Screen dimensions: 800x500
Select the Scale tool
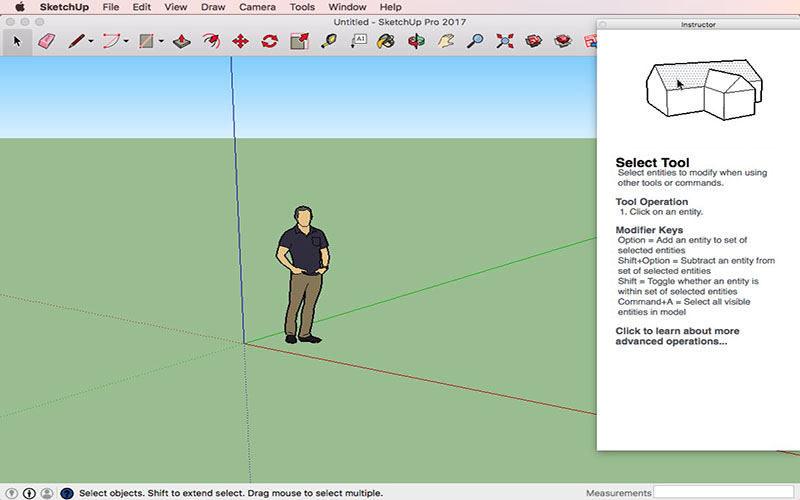[299, 41]
